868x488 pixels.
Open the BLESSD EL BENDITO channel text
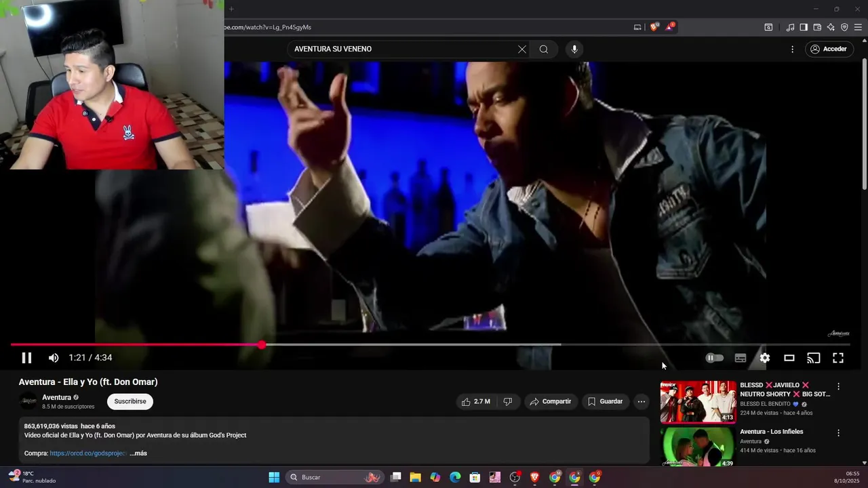(x=765, y=404)
